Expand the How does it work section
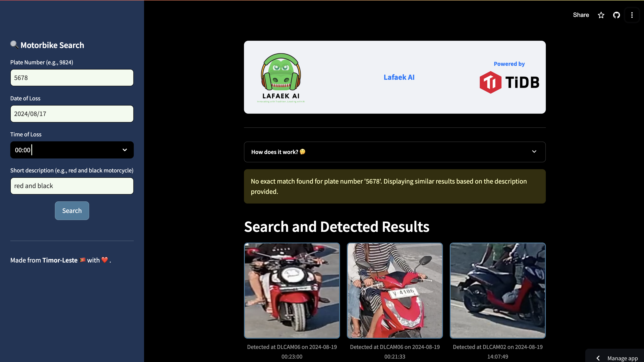Image resolution: width=644 pixels, height=362 pixels. 274,152
